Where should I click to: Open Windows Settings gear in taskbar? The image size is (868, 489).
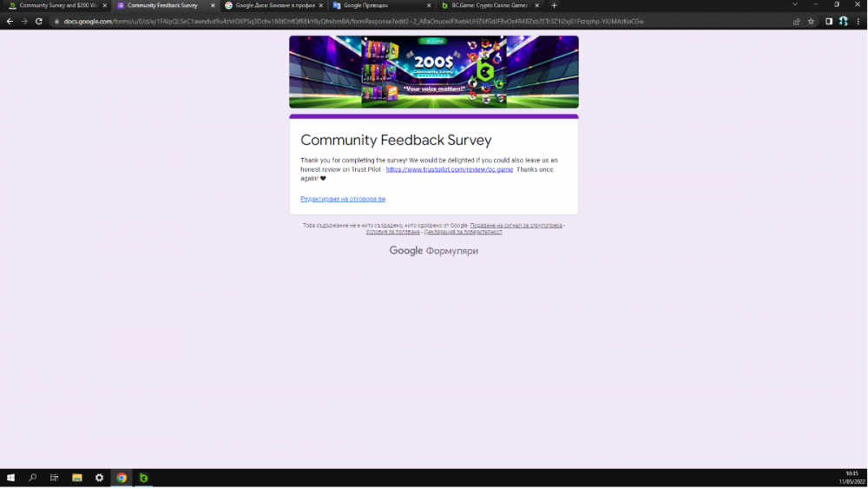(x=99, y=478)
